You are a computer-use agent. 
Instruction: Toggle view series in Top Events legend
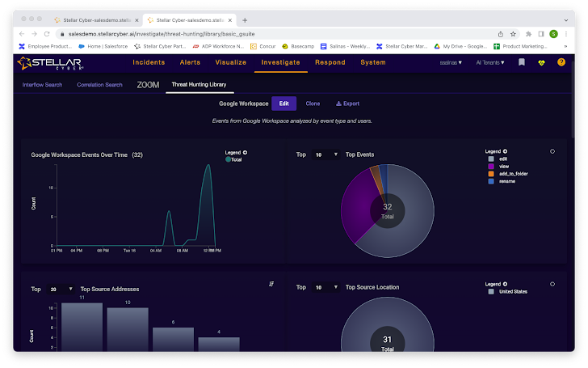click(498, 167)
